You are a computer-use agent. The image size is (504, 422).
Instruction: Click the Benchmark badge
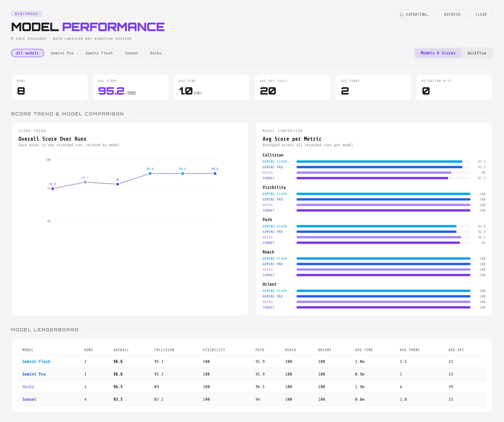pyautogui.click(x=27, y=14)
